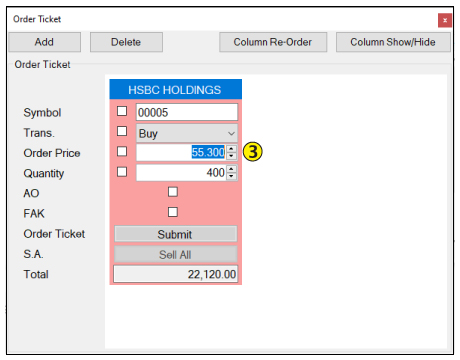
Task: Select the HSBC HOLDINGS column header
Action: point(176,90)
